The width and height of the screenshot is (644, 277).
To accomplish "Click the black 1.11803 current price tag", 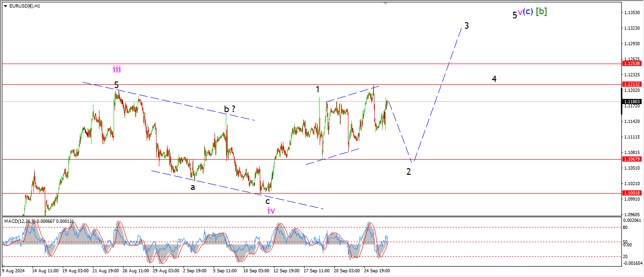I will pyautogui.click(x=631, y=101).
